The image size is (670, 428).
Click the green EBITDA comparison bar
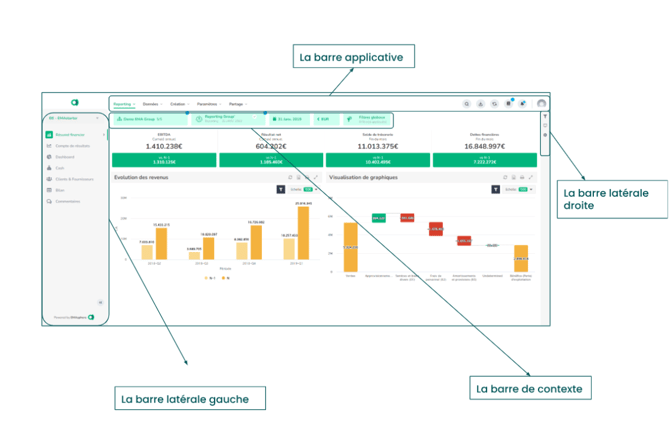pyautogui.click(x=162, y=160)
